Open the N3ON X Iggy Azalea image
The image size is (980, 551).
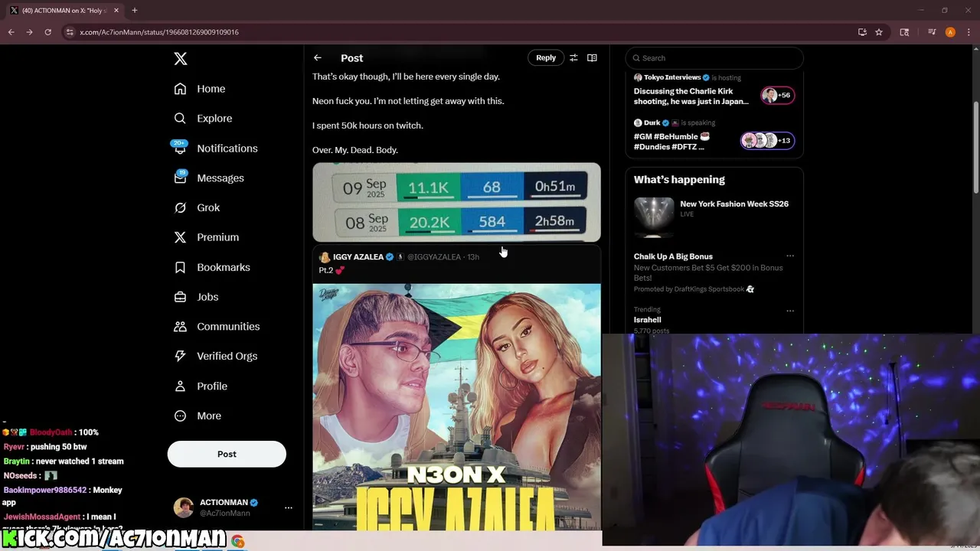click(456, 406)
